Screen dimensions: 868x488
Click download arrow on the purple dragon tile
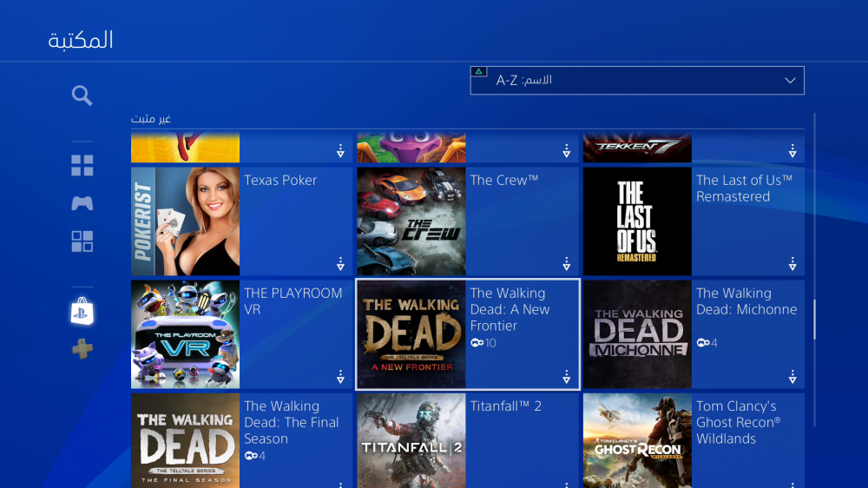click(566, 151)
